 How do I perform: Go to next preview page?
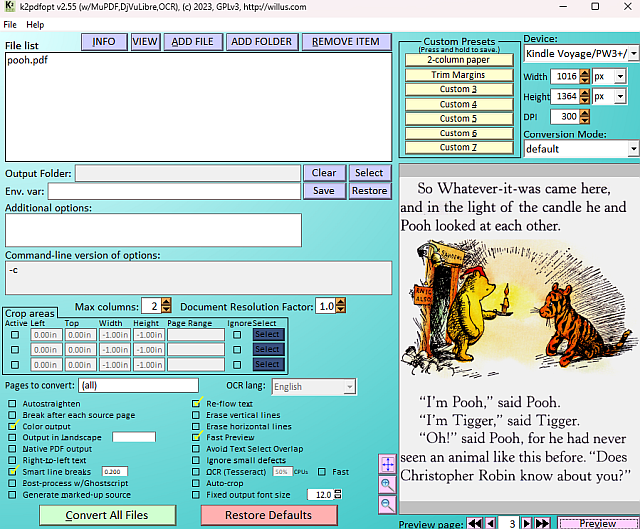click(527, 523)
